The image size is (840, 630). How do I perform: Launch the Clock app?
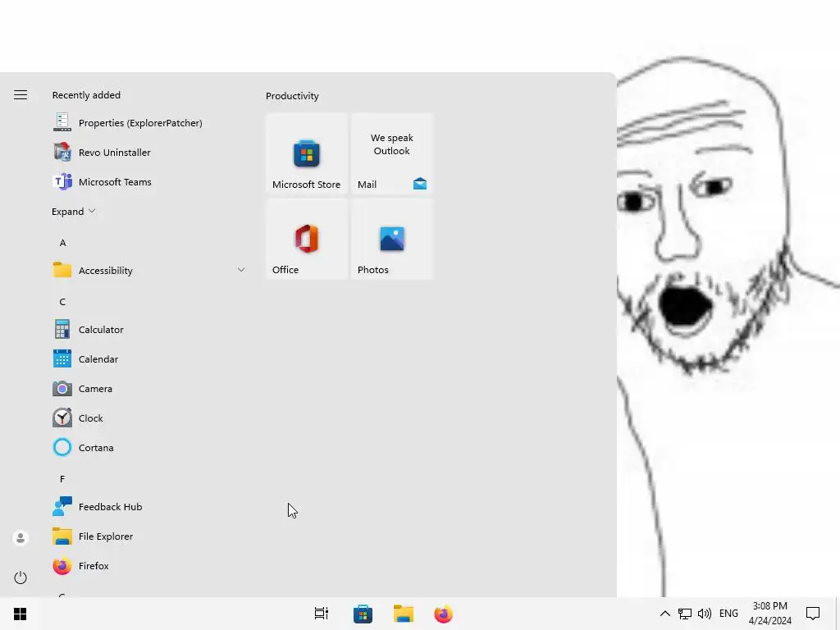pos(149,418)
